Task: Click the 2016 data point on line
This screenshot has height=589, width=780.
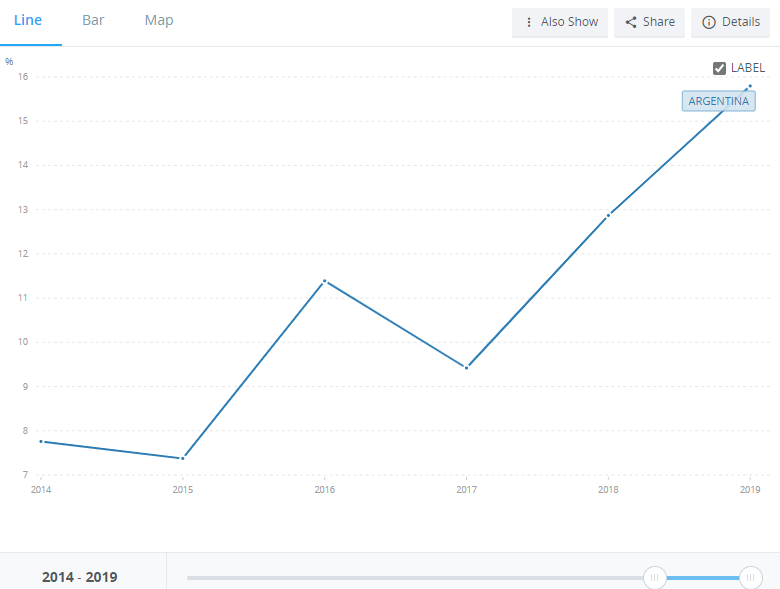Action: 324,281
